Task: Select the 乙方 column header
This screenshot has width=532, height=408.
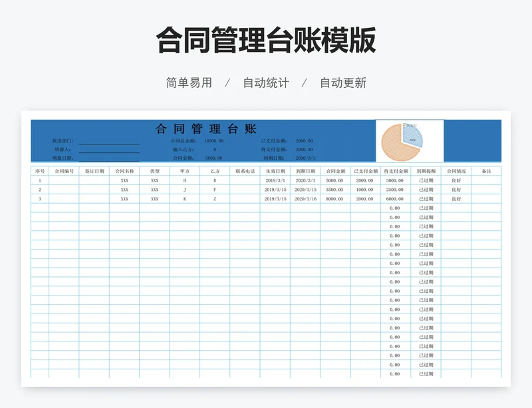Action: click(215, 171)
